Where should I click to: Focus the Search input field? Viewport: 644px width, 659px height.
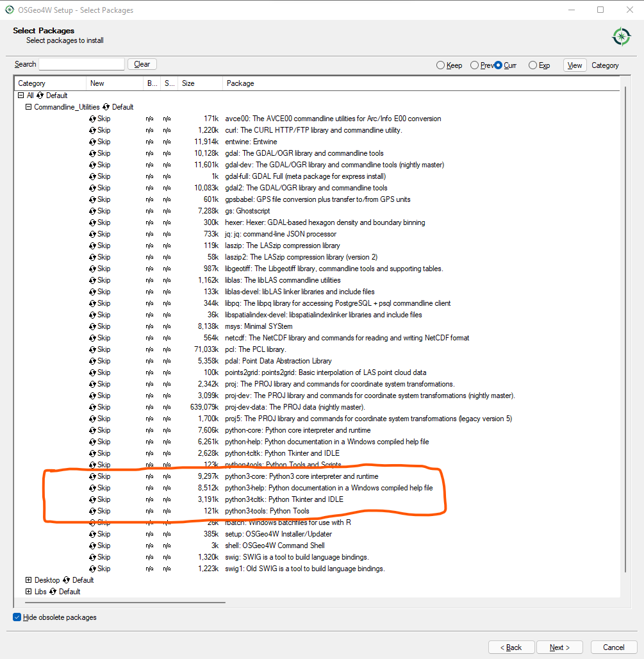pyautogui.click(x=81, y=64)
